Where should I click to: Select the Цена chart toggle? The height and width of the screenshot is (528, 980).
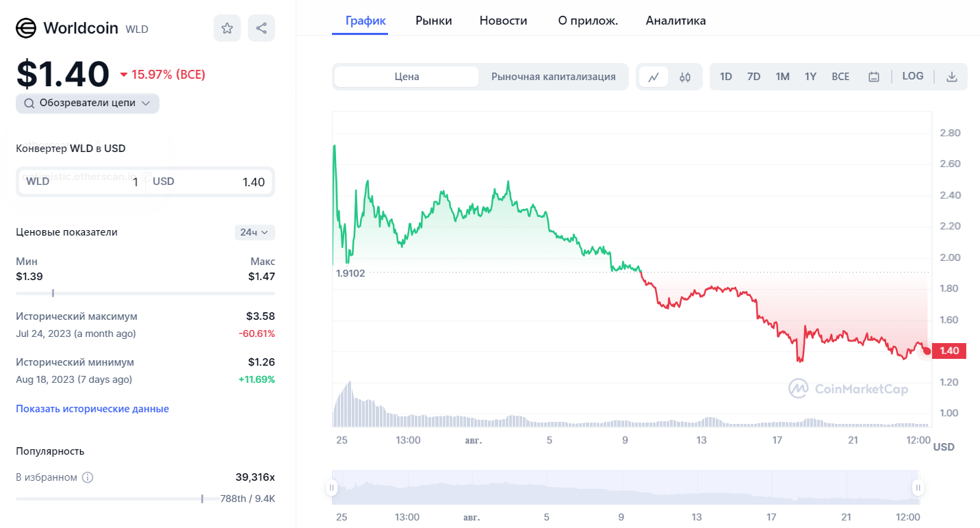click(x=407, y=77)
